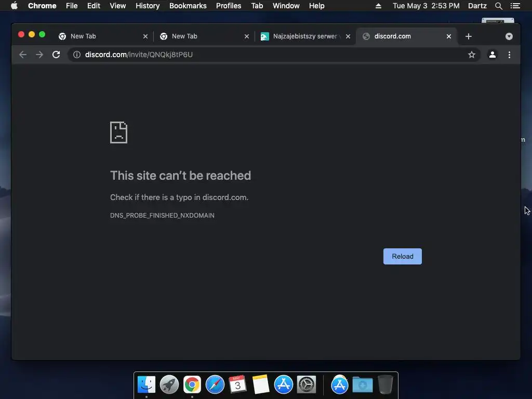The width and height of the screenshot is (532, 399).
Task: Bookmark this page with the star icon
Action: tap(471, 55)
